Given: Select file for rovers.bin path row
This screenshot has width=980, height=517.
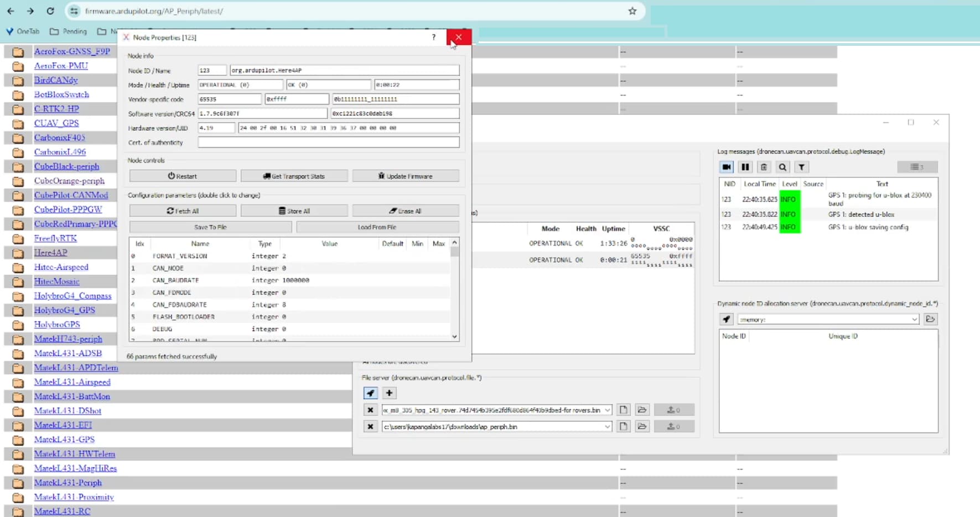Looking at the screenshot, I should point(623,410).
